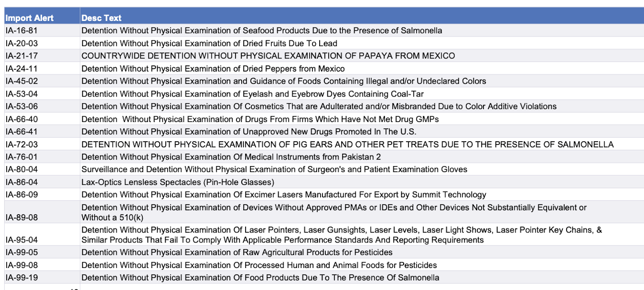Screen dimensions: 644x290
Task: Click the Import Alert column header
Action: (x=30, y=18)
